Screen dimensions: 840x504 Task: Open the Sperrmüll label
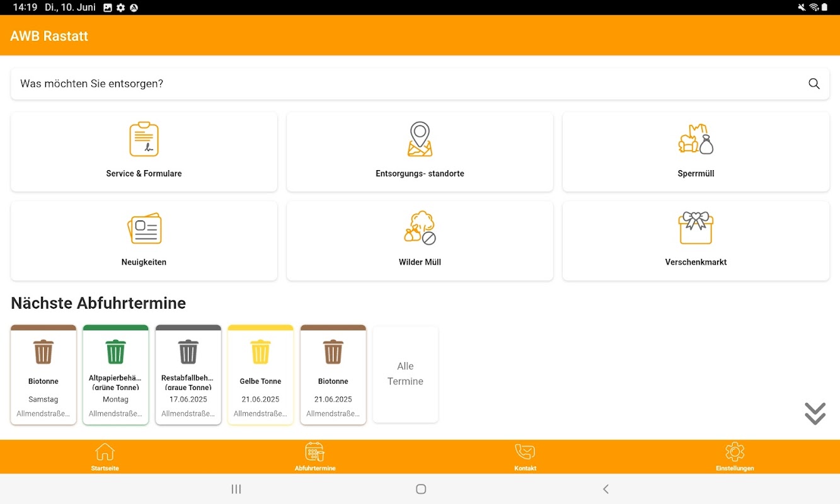coord(696,174)
